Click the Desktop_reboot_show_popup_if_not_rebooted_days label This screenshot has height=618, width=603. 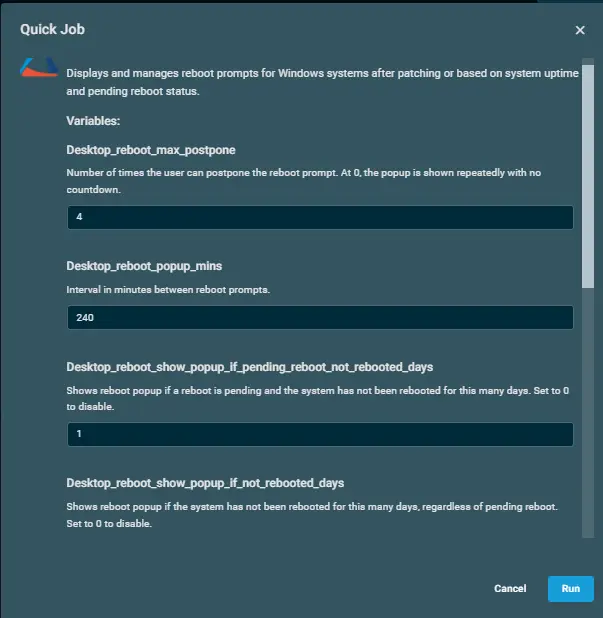[205, 482]
